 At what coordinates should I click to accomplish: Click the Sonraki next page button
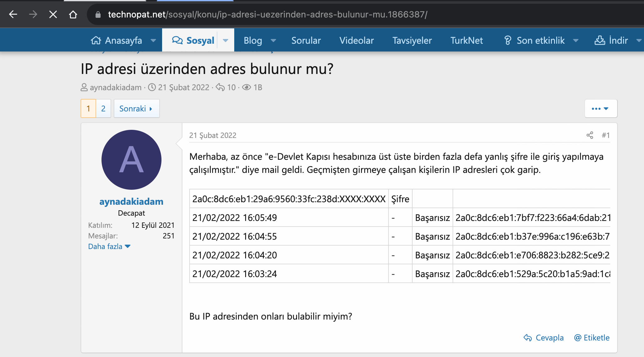click(x=136, y=109)
